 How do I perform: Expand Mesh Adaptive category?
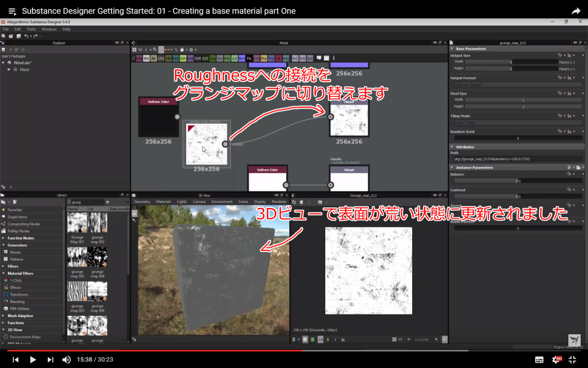click(4, 316)
